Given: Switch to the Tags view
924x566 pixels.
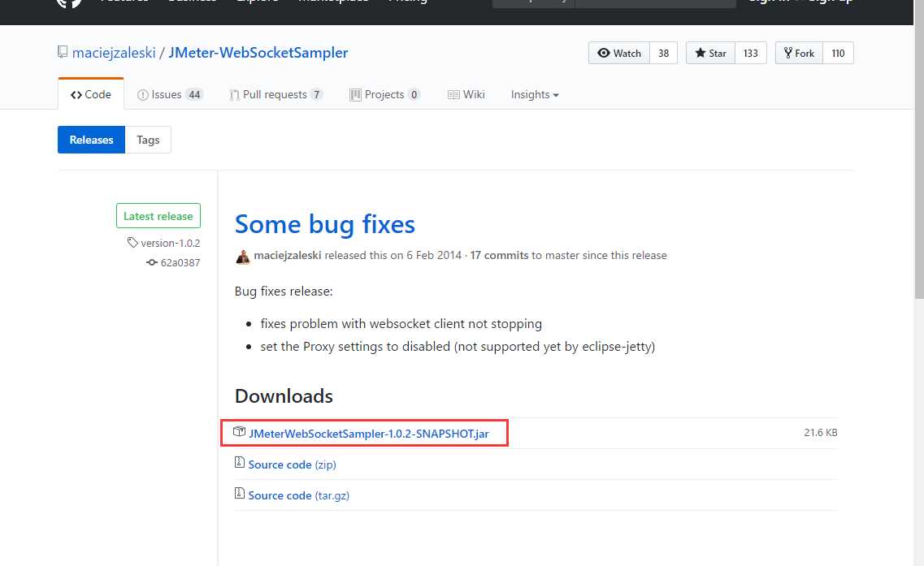Looking at the screenshot, I should click(x=148, y=140).
